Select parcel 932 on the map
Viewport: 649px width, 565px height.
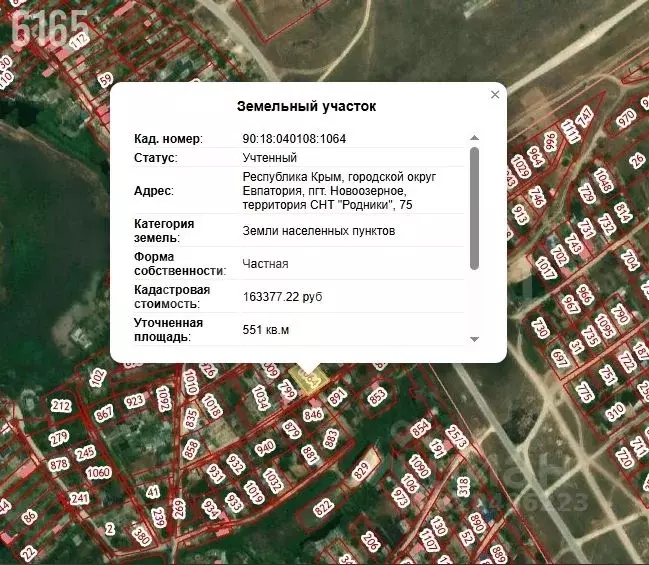click(235, 464)
